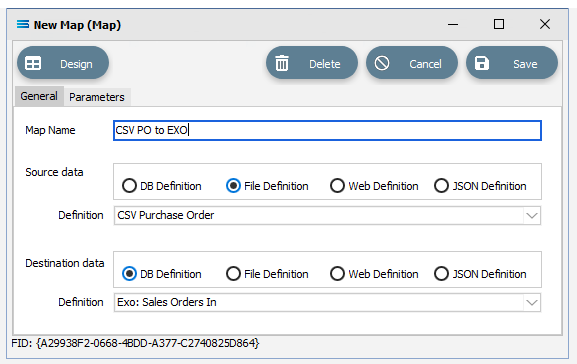The height and width of the screenshot is (364, 577).
Task: Maximize the New Map window
Action: (499, 24)
